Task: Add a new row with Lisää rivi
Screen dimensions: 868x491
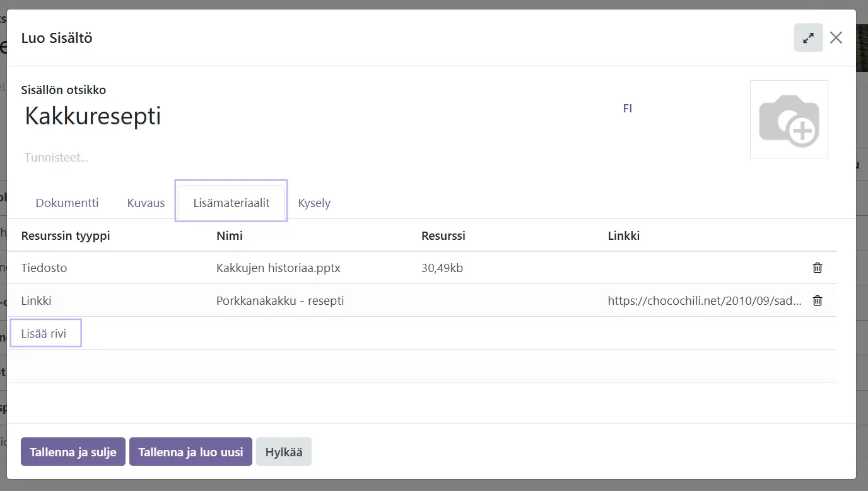Action: tap(44, 333)
